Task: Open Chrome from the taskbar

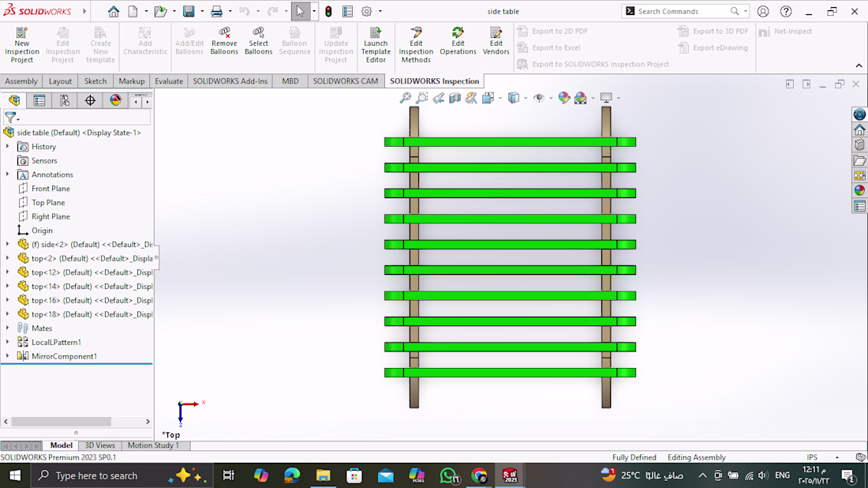Action: 480,475
